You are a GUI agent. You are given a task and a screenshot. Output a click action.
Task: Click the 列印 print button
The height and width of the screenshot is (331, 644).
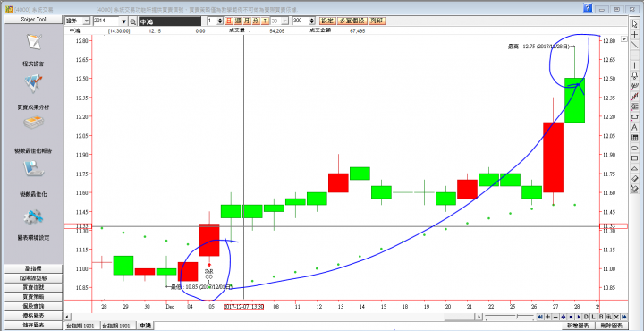pyautogui.click(x=377, y=21)
